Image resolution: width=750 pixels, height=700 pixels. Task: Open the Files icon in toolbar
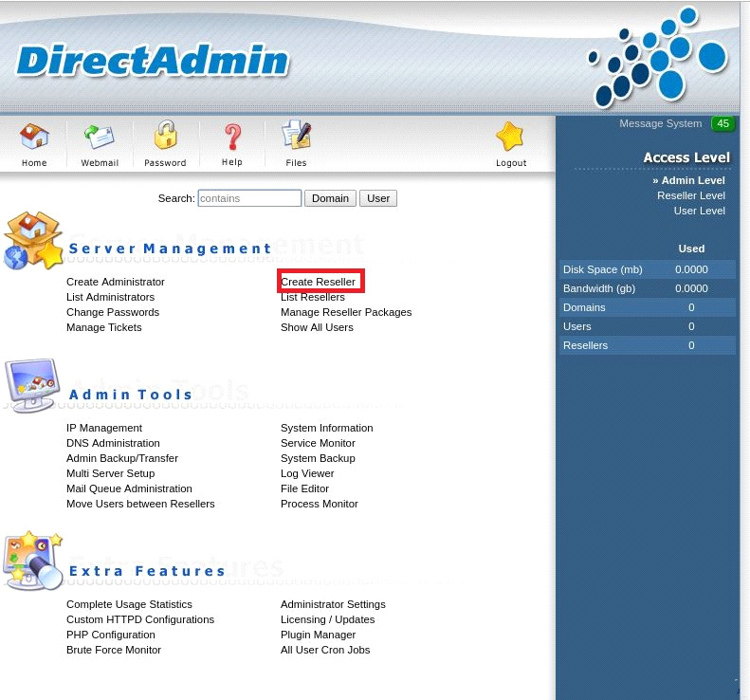(297, 138)
